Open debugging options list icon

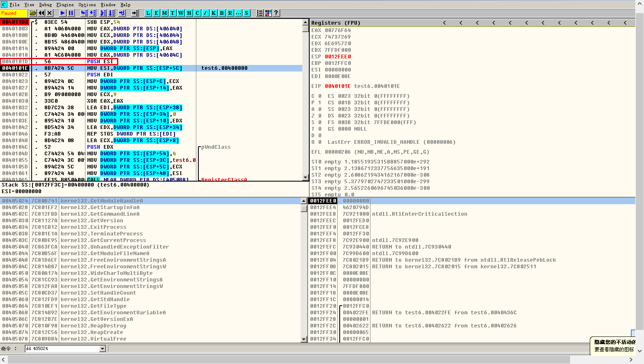[x=260, y=13]
